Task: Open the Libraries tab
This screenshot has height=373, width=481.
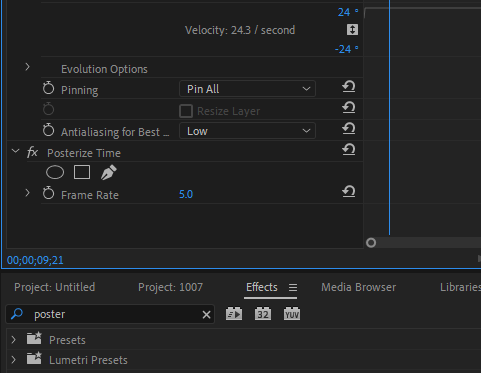Action: point(460,287)
